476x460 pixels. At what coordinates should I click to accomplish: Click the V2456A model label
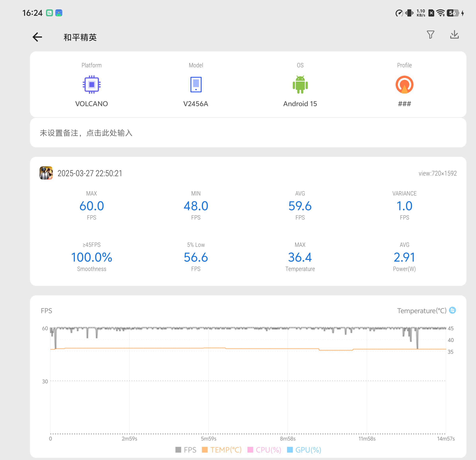tap(196, 104)
